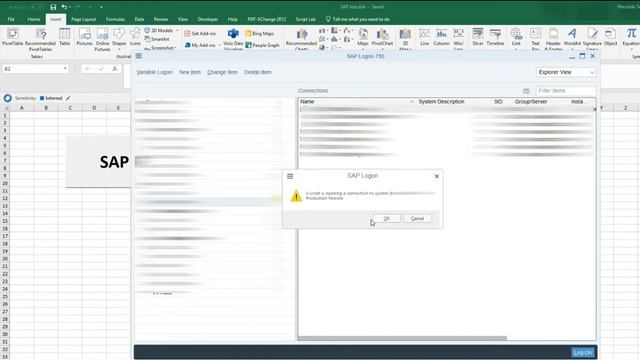Open the 3D Map tool
The image size is (640, 360).
(x=405, y=39)
